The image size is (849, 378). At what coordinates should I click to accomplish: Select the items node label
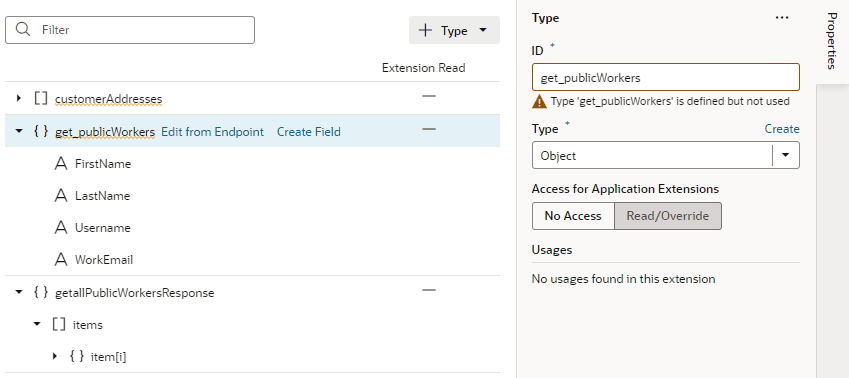click(x=88, y=325)
